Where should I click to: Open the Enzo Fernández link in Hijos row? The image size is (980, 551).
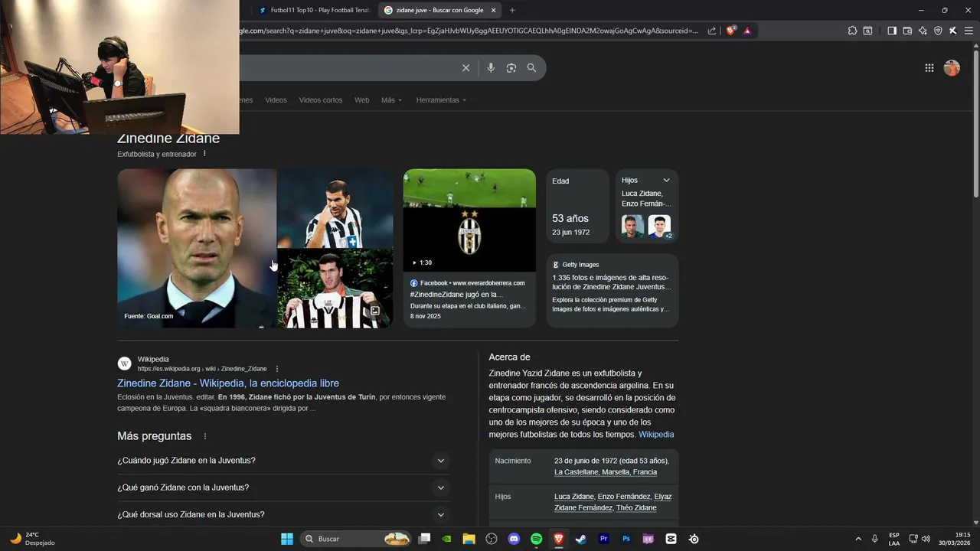coord(624,497)
